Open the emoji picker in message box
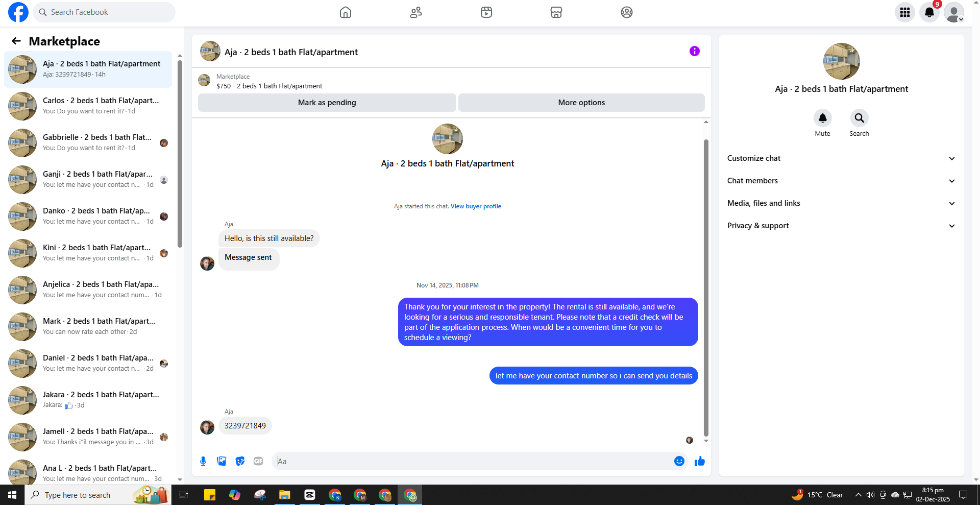Viewport: 980px width, 505px height. point(679,461)
